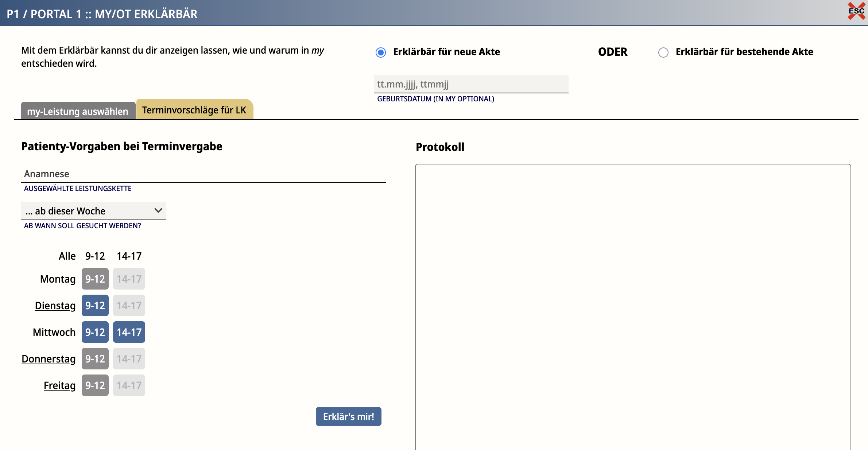The width and height of the screenshot is (868, 450).
Task: Toggle Montag 9-12 time slot
Action: click(x=95, y=279)
